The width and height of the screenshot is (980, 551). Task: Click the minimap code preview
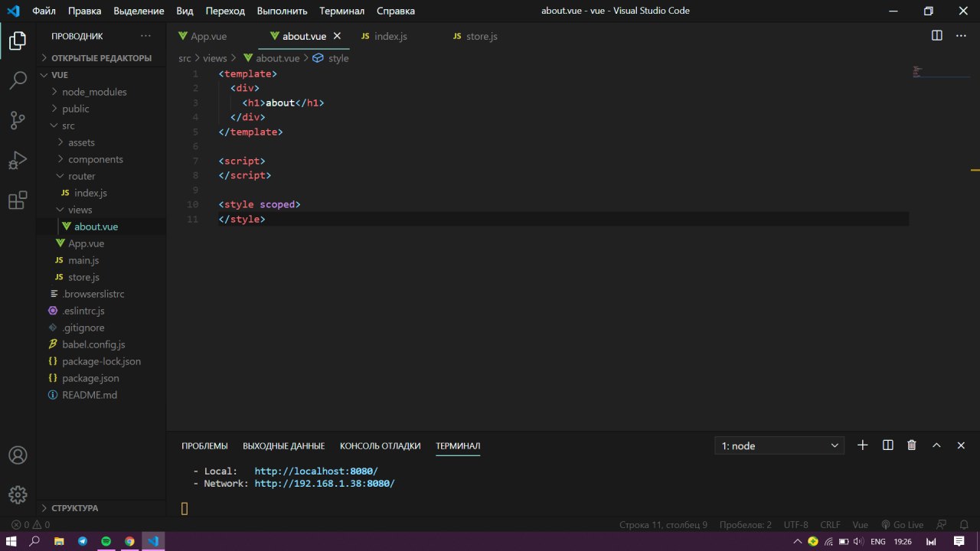coord(917,73)
